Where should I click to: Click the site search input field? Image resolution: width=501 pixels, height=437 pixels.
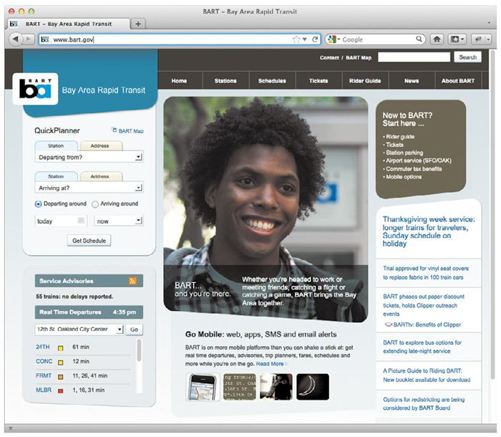(x=414, y=57)
